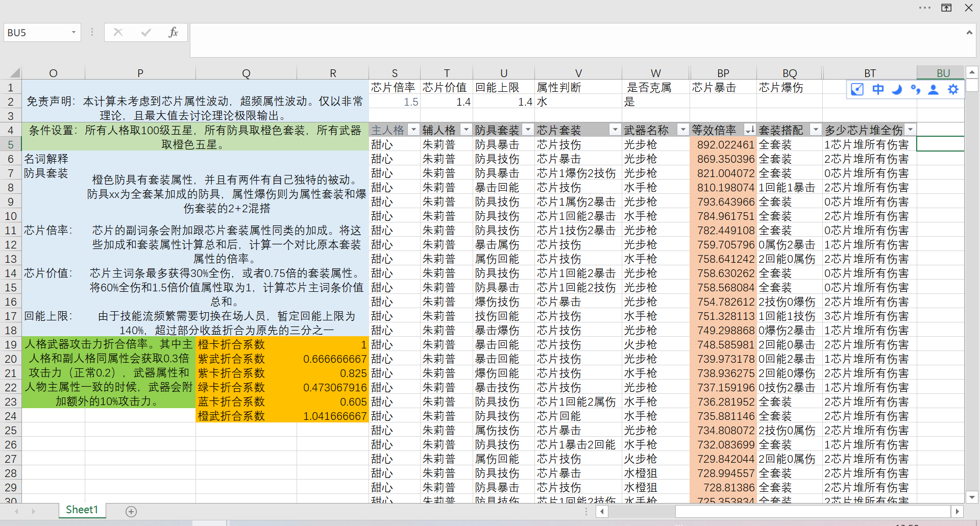
Task: Select the 0.473067916 value cell
Action: [x=332, y=387]
